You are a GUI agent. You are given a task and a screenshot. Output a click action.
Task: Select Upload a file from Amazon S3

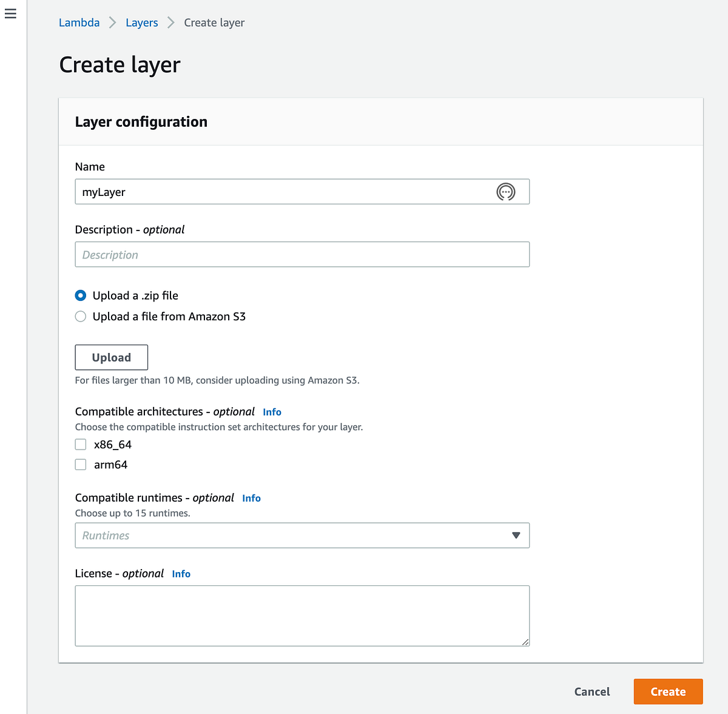pyautogui.click(x=80, y=316)
